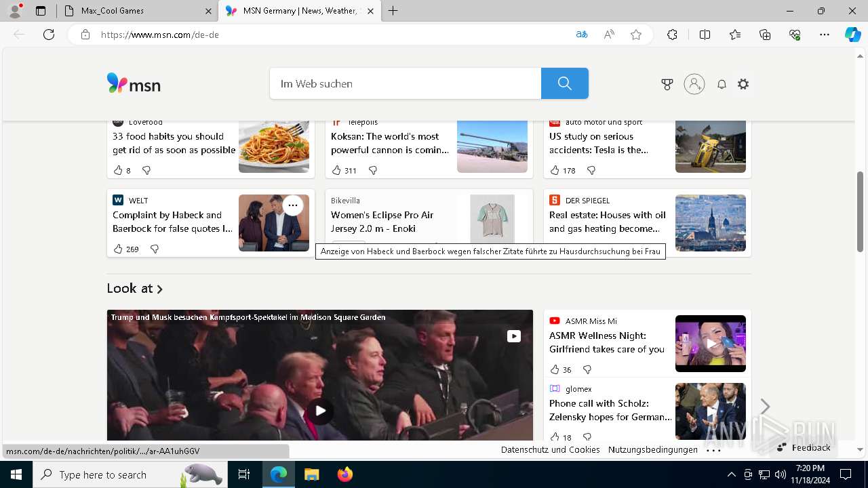868x488 pixels.
Task: Show next videos with right chevron
Action: (765, 406)
